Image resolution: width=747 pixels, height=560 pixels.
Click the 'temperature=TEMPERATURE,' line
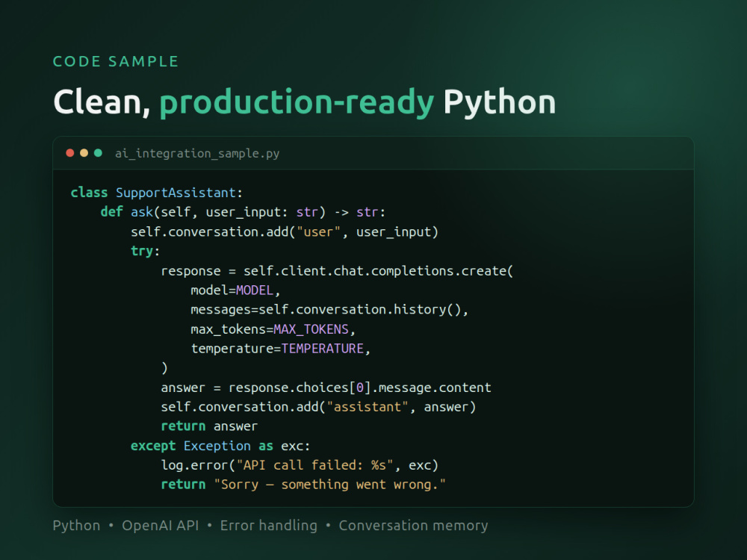pyautogui.click(x=281, y=349)
